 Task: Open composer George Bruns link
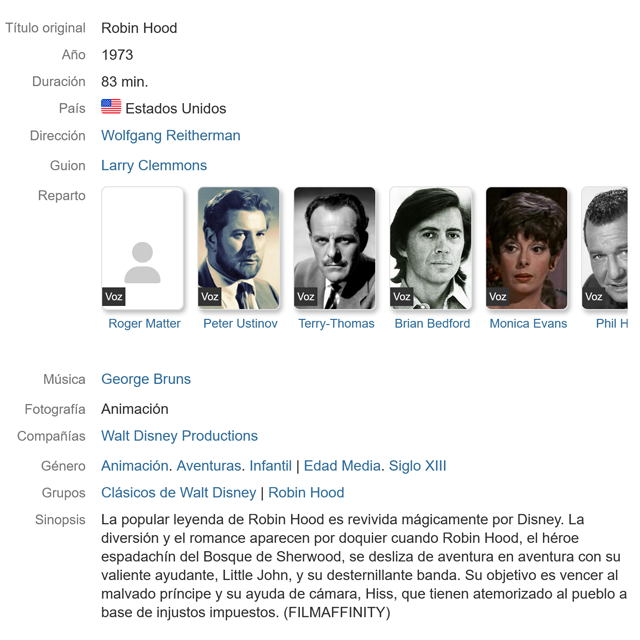146,379
